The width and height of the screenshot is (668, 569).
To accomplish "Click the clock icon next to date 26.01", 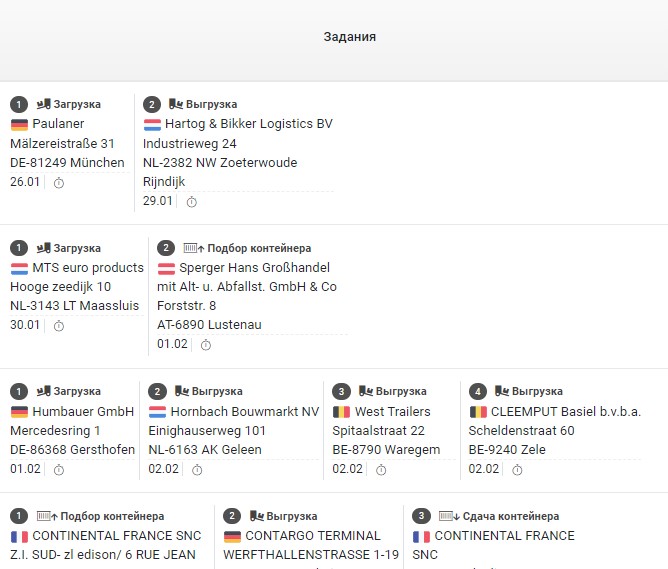I will (x=59, y=183).
